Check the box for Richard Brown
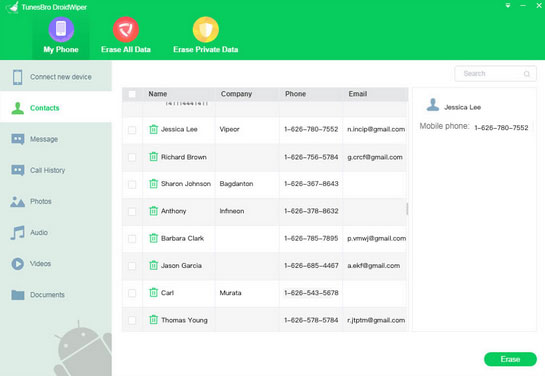545x376 pixels. pos(132,157)
